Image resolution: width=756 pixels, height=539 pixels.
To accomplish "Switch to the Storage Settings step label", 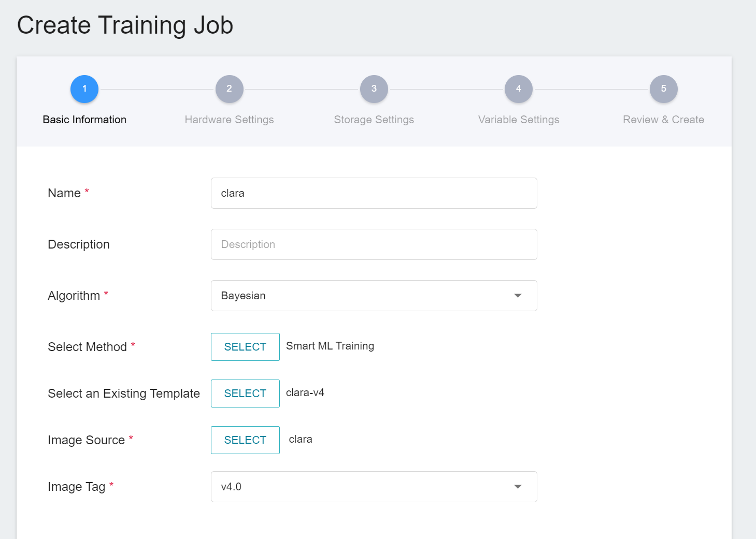I will [374, 120].
